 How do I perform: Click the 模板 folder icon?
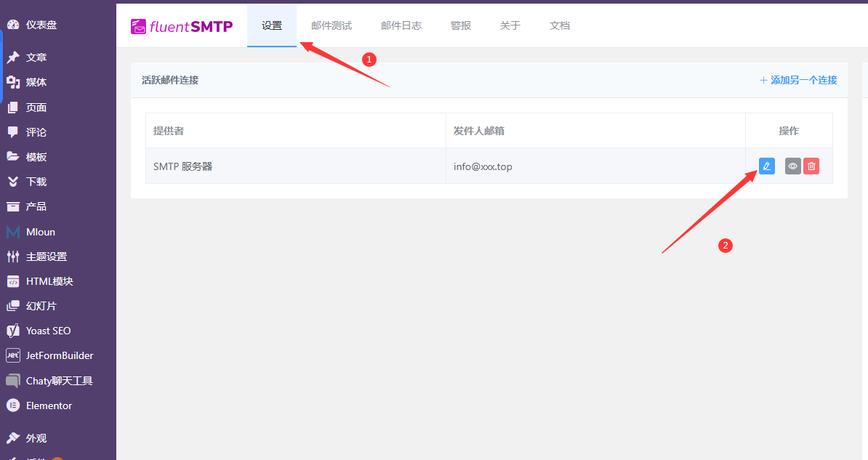point(13,157)
